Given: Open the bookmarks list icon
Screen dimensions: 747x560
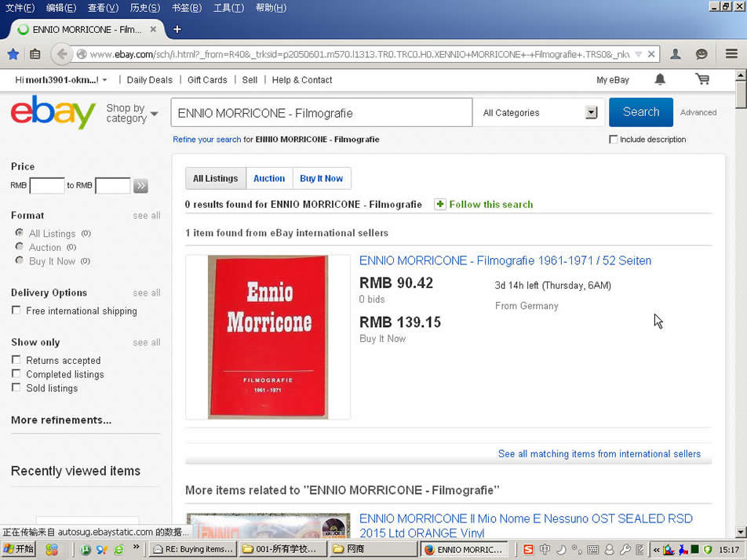Looking at the screenshot, I should [35, 54].
